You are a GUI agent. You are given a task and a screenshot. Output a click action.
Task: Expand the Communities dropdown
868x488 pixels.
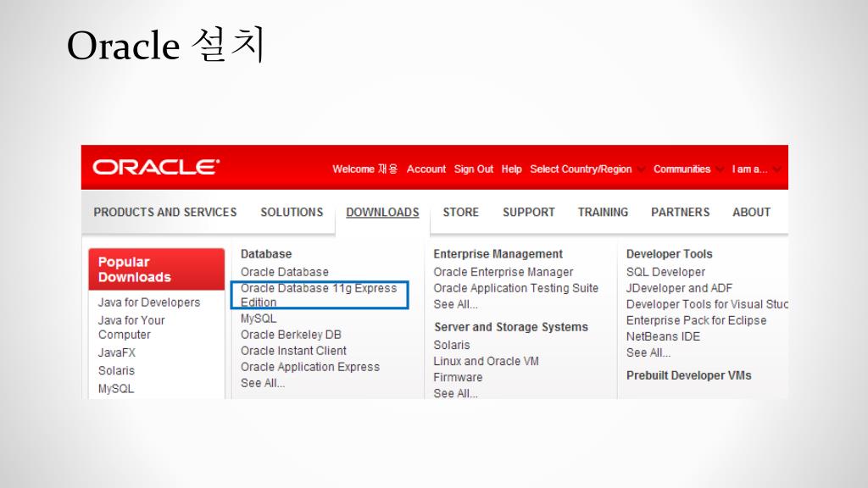(x=688, y=169)
